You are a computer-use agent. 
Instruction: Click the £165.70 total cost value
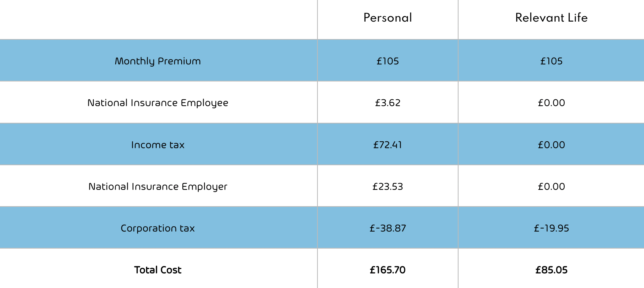388,270
